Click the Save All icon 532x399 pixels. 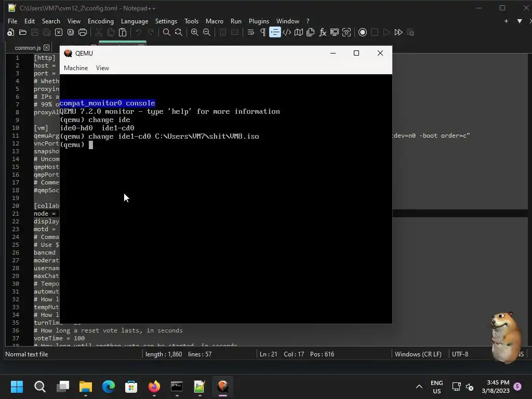46,32
